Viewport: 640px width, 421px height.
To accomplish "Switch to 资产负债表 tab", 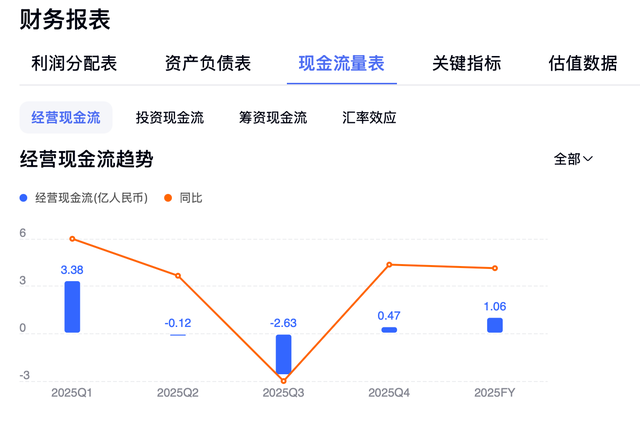I will pyautogui.click(x=207, y=63).
